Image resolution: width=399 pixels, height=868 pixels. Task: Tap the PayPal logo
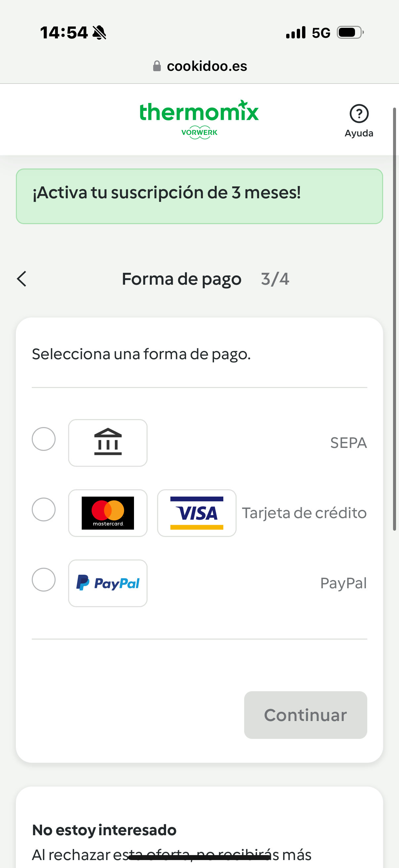pyautogui.click(x=108, y=583)
